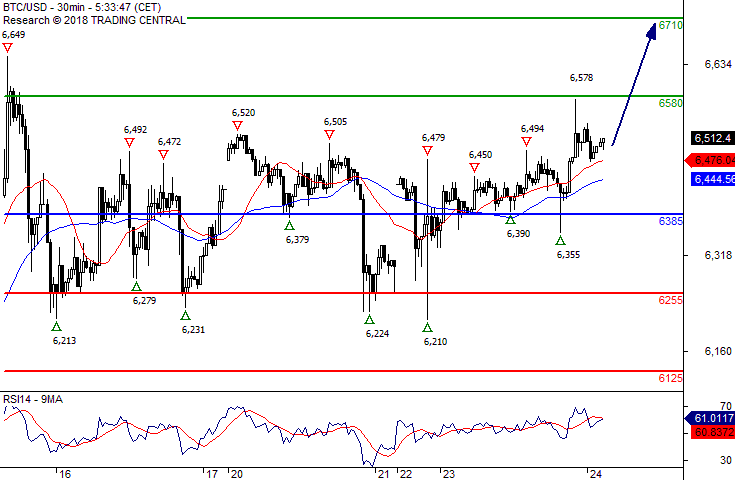Click the 6,450 peak label
Screen dimensions: 735x480
tap(480, 155)
